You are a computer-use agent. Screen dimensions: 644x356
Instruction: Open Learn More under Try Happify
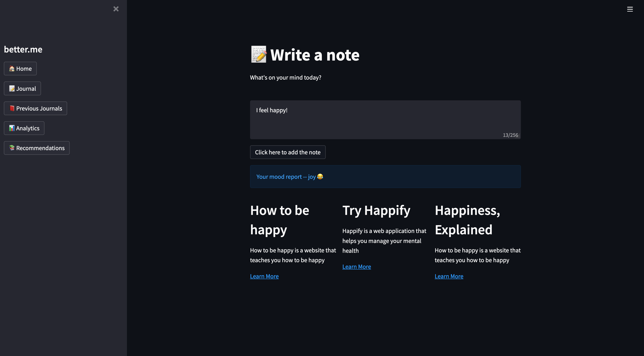(x=356, y=267)
